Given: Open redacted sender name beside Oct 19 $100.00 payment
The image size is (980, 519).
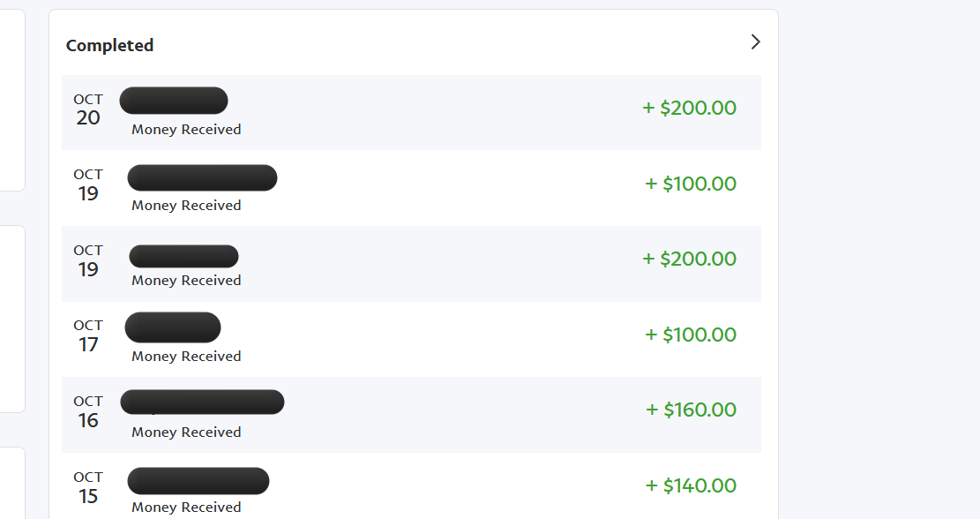Looking at the screenshot, I should click(203, 177).
